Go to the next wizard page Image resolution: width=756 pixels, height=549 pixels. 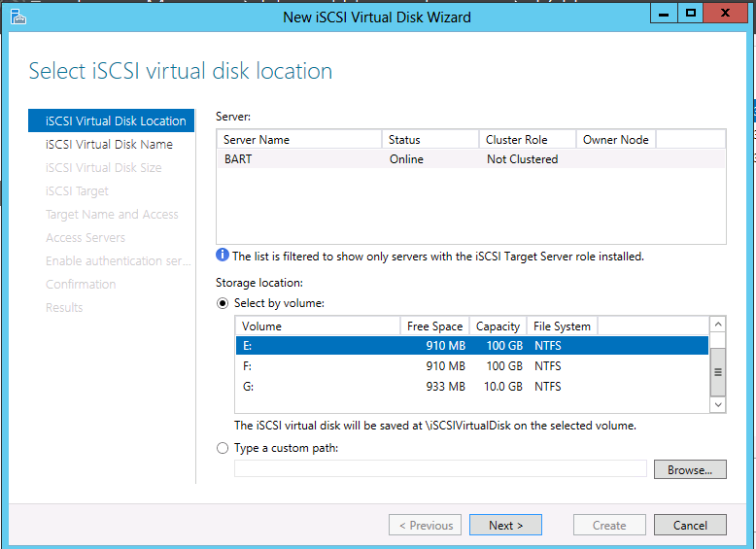click(505, 525)
